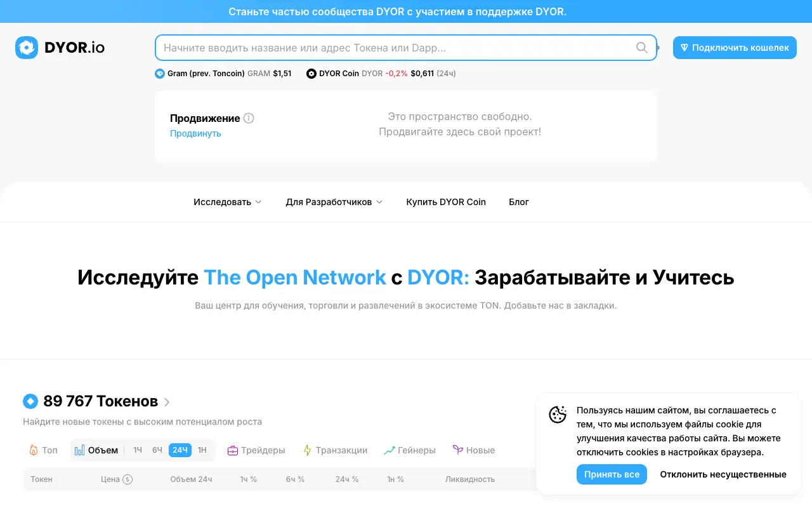This screenshot has width=812, height=508.
Task: Open the Купить DYOR Coin menu item
Action: tap(446, 202)
